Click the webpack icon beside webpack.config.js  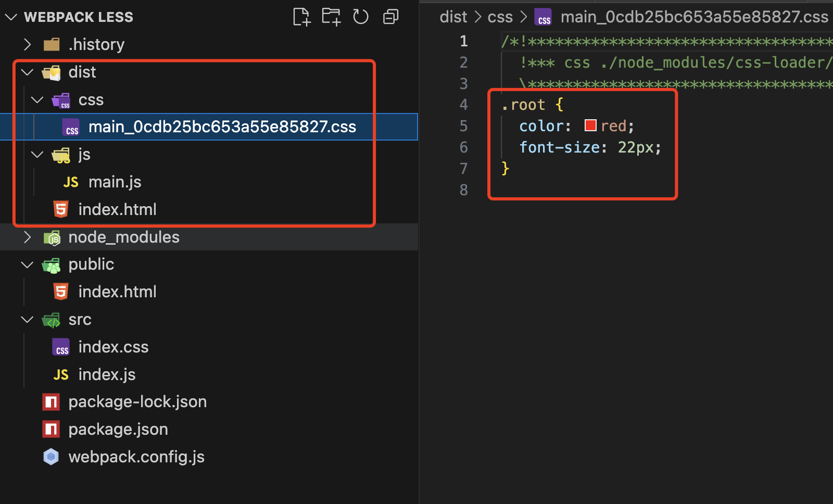click(x=51, y=457)
